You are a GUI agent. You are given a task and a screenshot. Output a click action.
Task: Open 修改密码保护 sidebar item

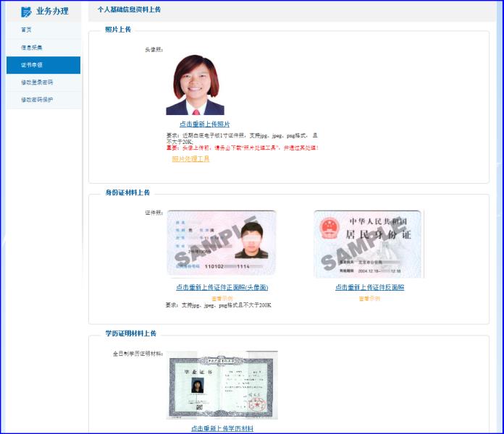(37, 100)
